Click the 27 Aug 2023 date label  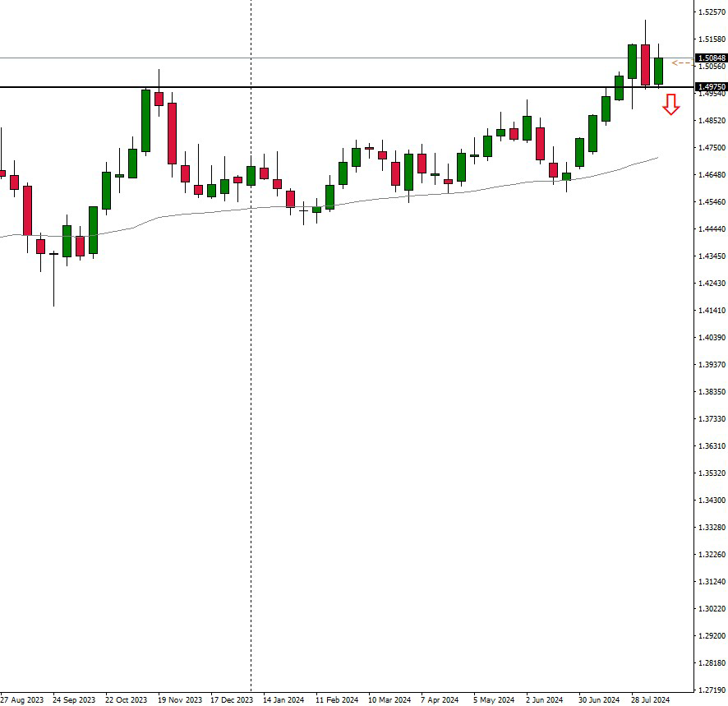[x=22, y=700]
